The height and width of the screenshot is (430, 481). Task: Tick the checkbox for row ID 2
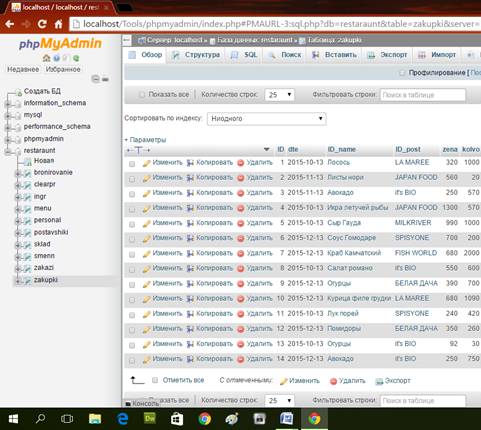pos(132,179)
